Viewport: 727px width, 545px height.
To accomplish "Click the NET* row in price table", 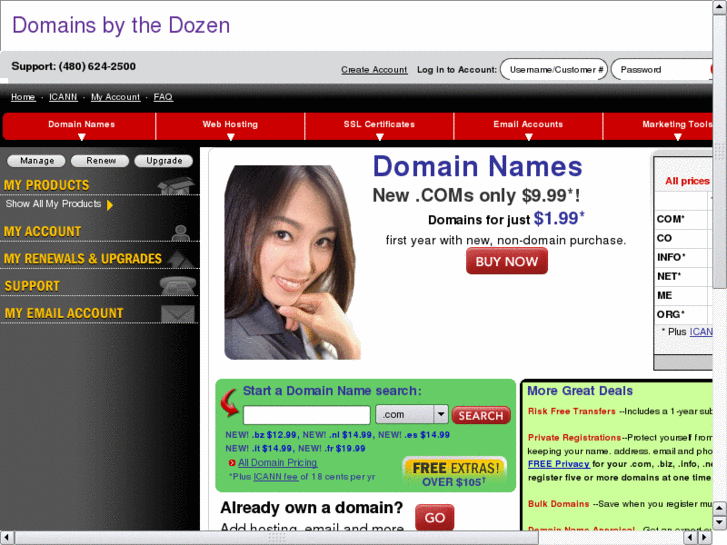I will (x=684, y=276).
